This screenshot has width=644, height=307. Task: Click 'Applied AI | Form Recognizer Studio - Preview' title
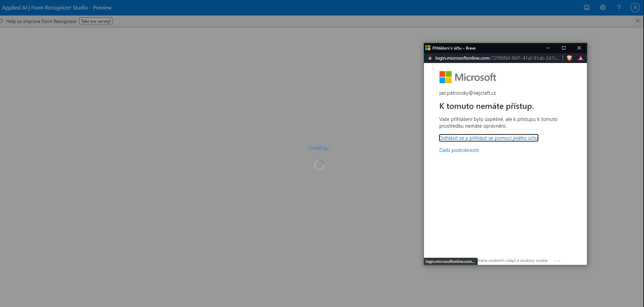pyautogui.click(x=57, y=7)
